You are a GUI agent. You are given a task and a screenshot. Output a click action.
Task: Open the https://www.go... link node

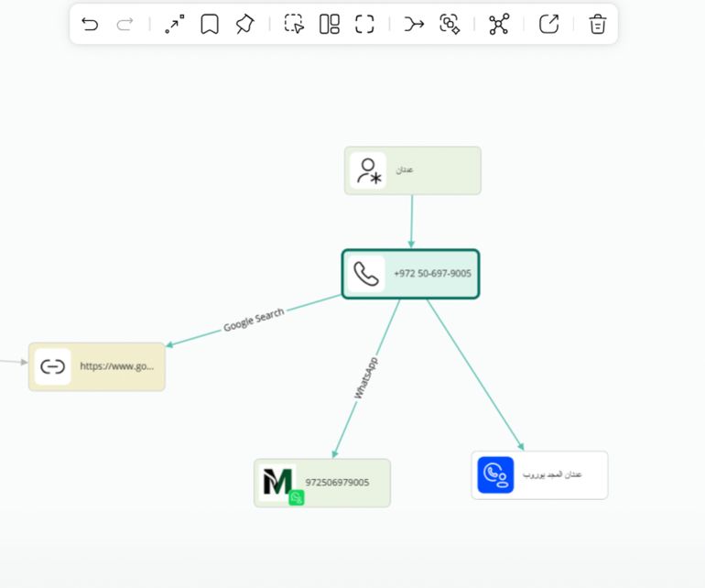pos(97,366)
